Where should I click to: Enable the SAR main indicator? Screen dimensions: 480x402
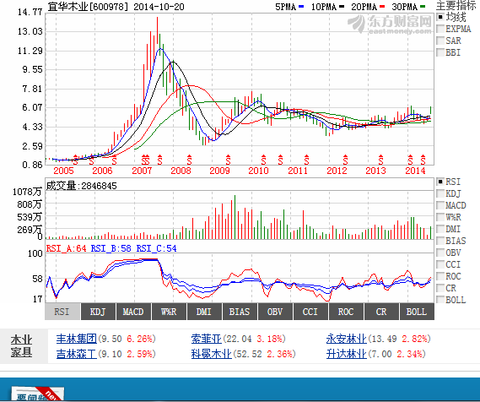(x=440, y=41)
